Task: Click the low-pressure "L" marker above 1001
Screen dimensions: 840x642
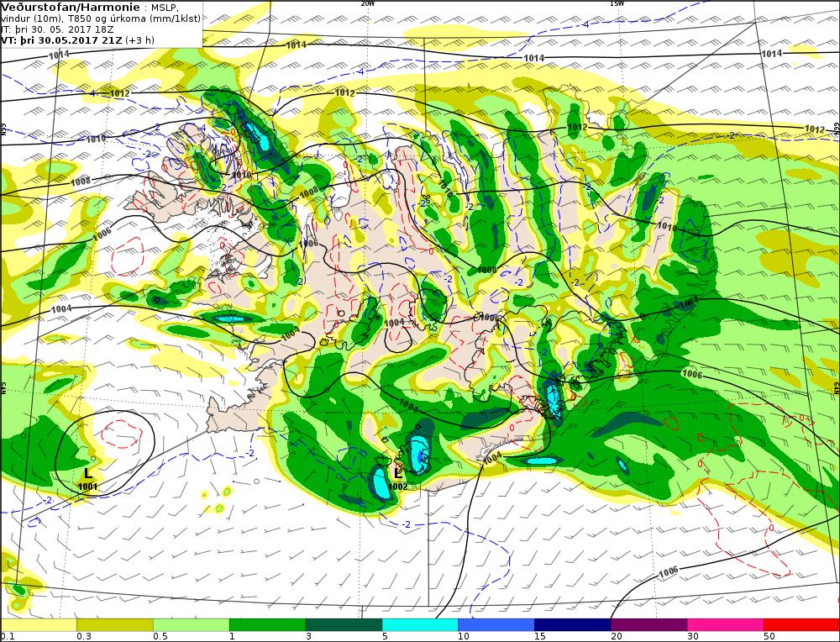Action: point(88,473)
